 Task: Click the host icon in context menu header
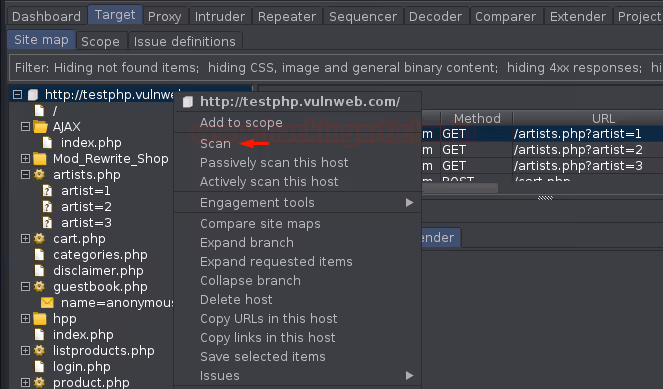point(188,102)
